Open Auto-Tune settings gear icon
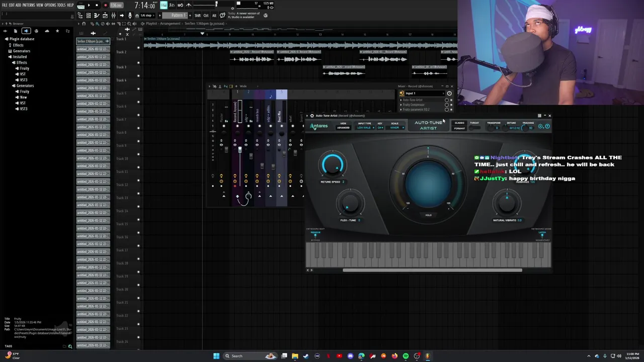The height and width of the screenshot is (362, 644). 540,126
